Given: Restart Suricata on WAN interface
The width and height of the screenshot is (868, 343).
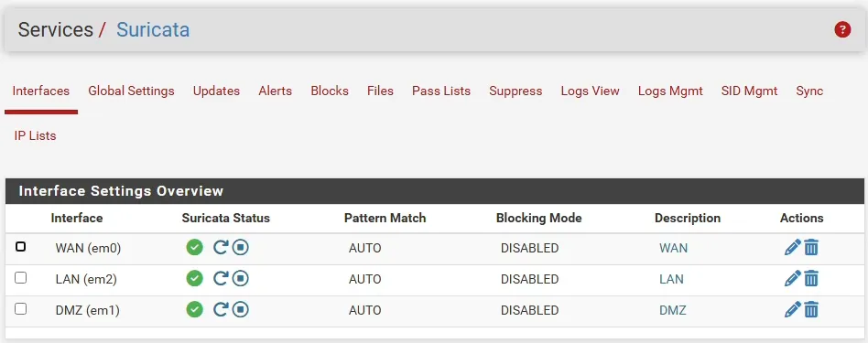Looking at the screenshot, I should [221, 247].
